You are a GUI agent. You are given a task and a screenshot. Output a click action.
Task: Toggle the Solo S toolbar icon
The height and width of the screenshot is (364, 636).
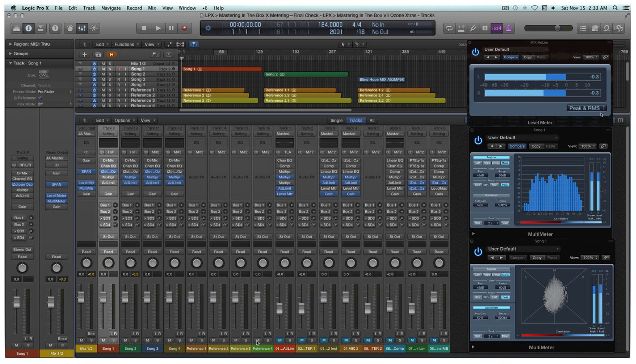tap(485, 28)
